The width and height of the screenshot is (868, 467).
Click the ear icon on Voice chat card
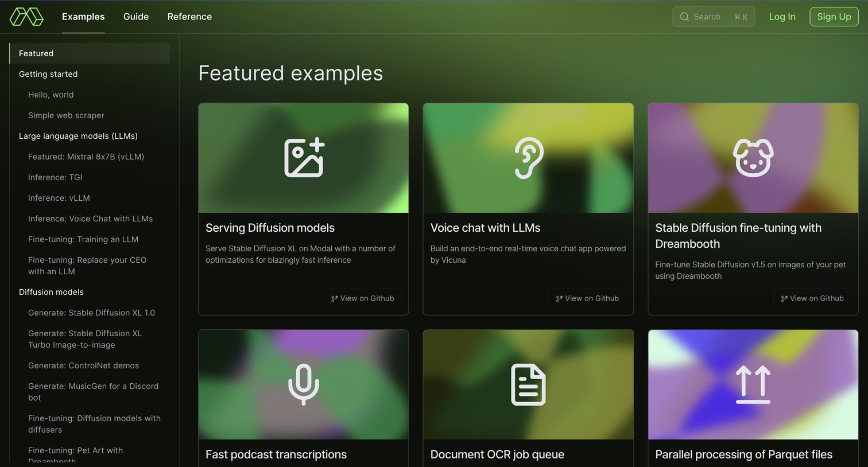coord(528,158)
